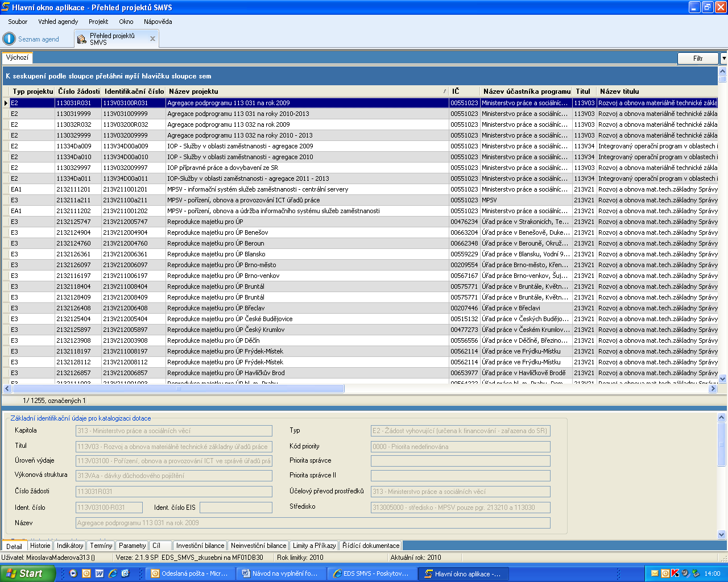Viewport: 728px width, 582px height.
Task: Switch to Návod na vyplnění taskbar window
Action: [x=281, y=573]
